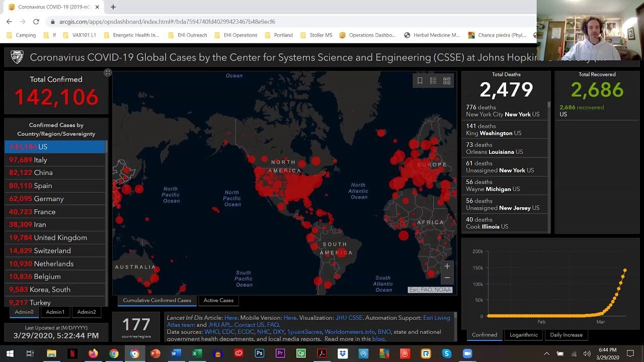Select the Admin2 tab
Viewport: 644px width, 362px height.
tap(87, 312)
